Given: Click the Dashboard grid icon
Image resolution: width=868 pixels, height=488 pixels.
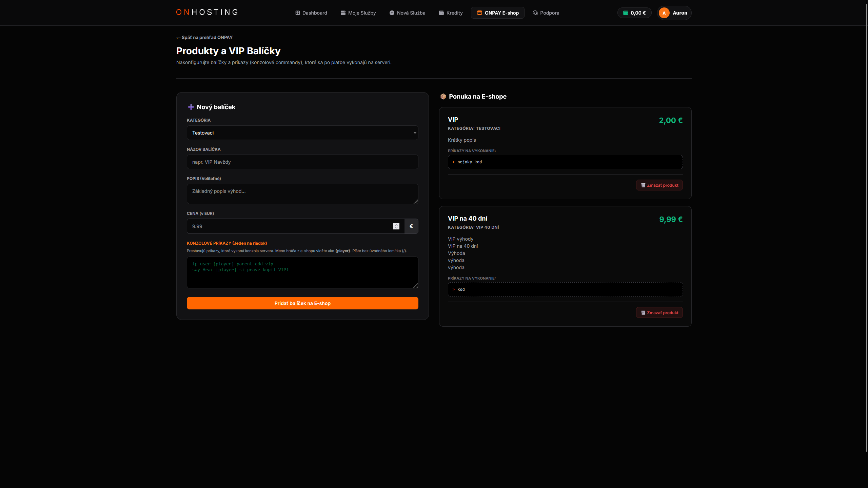Looking at the screenshot, I should point(297,13).
